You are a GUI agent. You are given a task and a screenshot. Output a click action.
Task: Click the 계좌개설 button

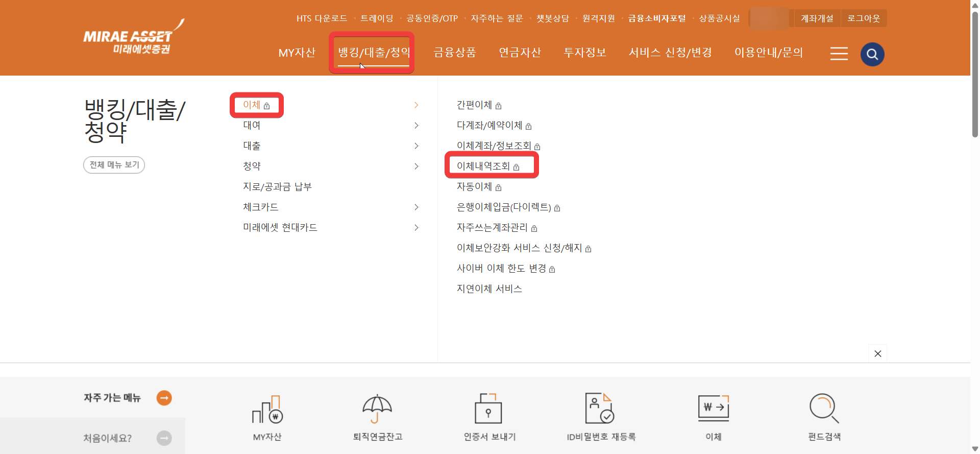tap(817, 18)
